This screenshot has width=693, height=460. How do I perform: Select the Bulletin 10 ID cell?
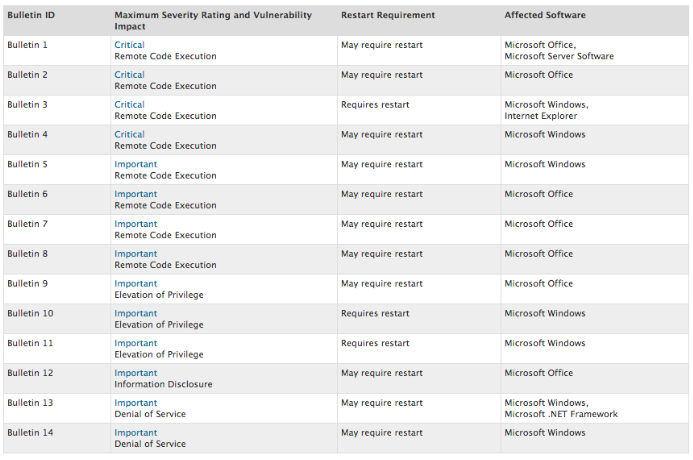(57, 319)
